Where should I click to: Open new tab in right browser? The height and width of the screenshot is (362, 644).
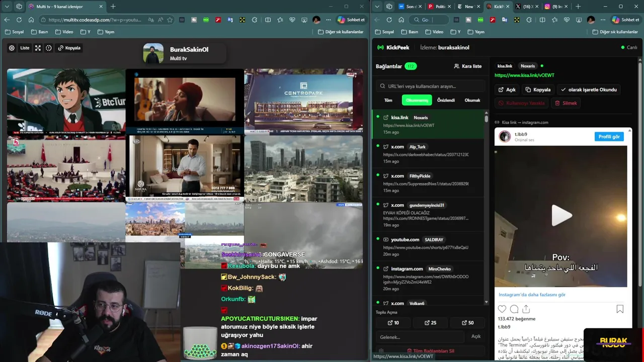click(x=578, y=7)
